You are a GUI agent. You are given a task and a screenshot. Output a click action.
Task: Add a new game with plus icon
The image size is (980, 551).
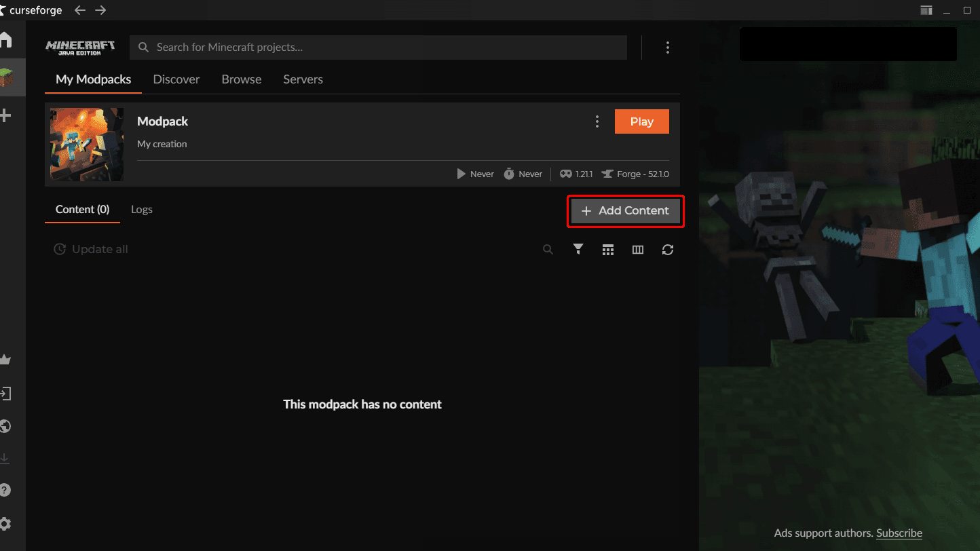pyautogui.click(x=5, y=115)
